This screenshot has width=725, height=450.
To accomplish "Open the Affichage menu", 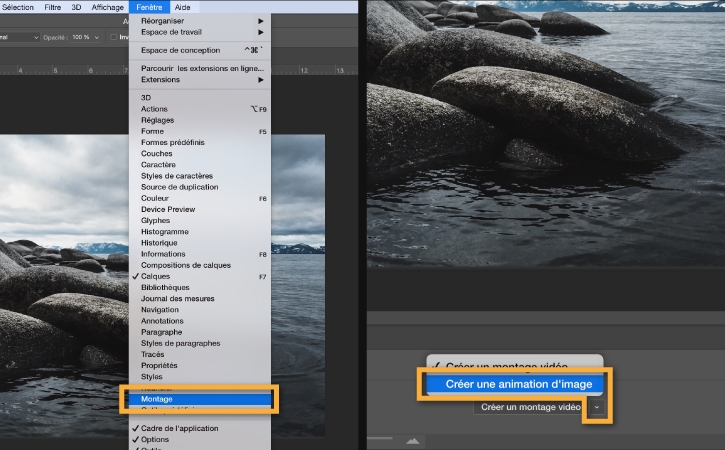I will tap(108, 7).
